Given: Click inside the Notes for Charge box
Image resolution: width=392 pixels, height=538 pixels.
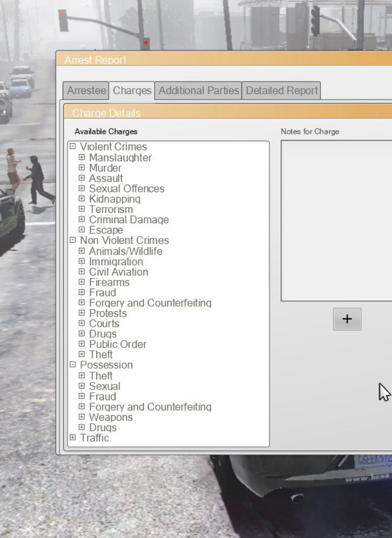Looking at the screenshot, I should coord(337,221).
